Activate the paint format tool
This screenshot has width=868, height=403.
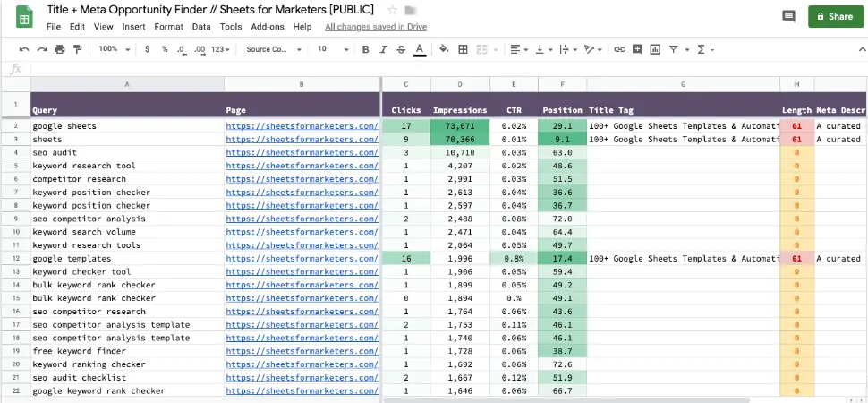tap(78, 49)
